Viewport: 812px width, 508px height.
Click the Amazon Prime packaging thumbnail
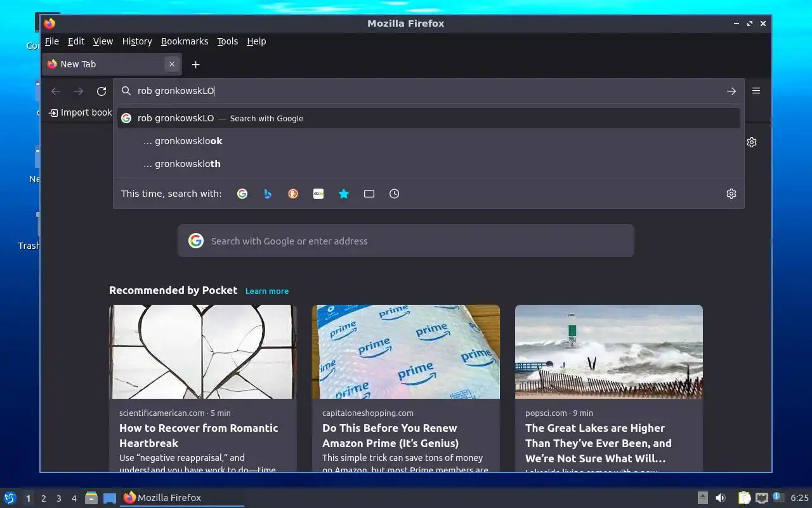(x=406, y=352)
